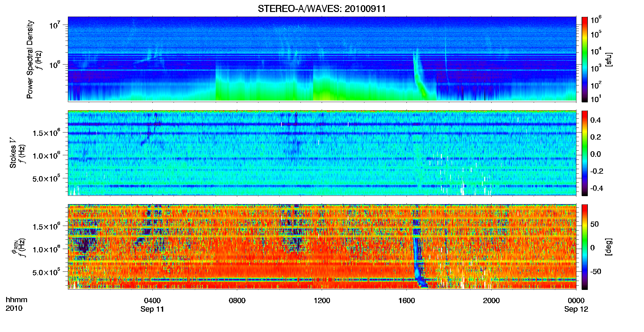Click the 50 tick on degree colorbar
Screen dimensions: 644x332
[x=595, y=224]
